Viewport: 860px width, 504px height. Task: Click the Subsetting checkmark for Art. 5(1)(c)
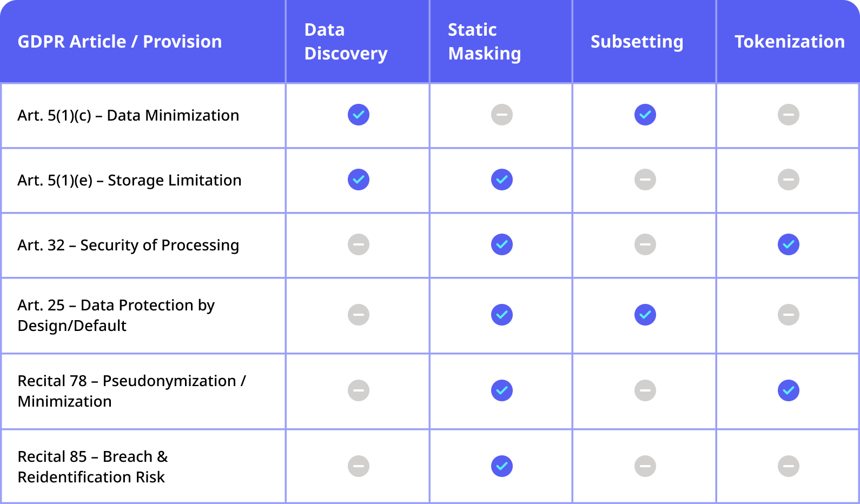pos(645,115)
